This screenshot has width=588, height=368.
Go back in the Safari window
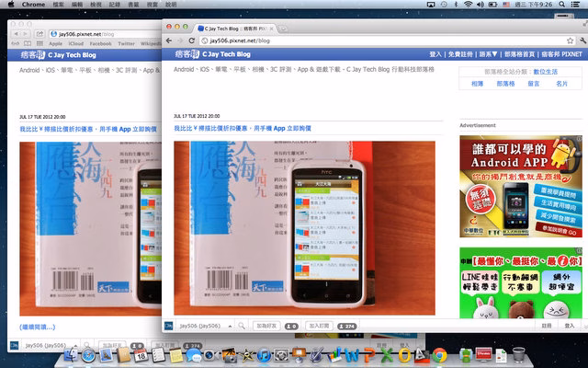pyautogui.click(x=16, y=34)
